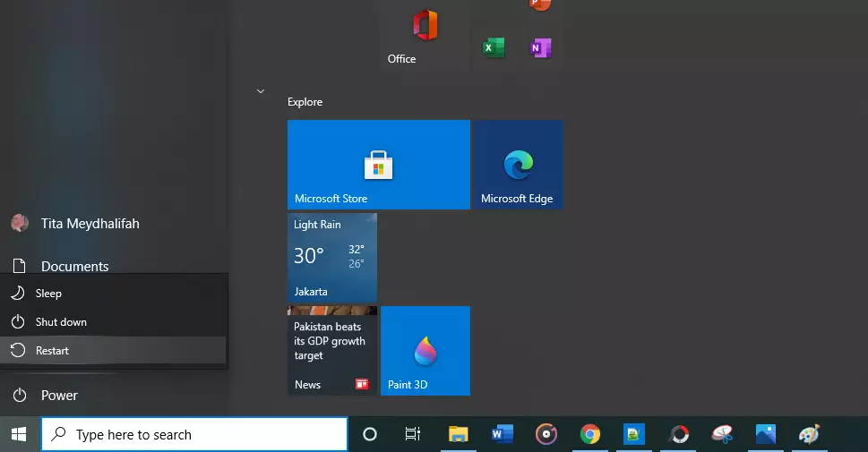Select Restart from the power menu

(x=114, y=350)
